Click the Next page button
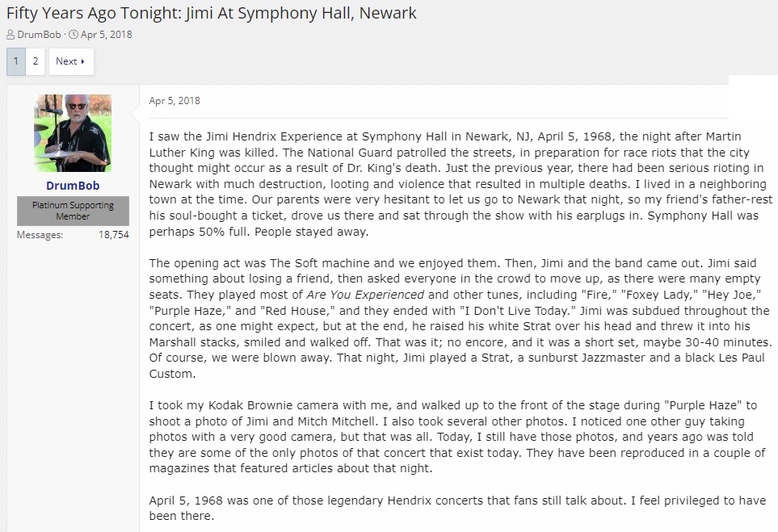Image resolution: width=778 pixels, height=532 pixels. click(71, 61)
